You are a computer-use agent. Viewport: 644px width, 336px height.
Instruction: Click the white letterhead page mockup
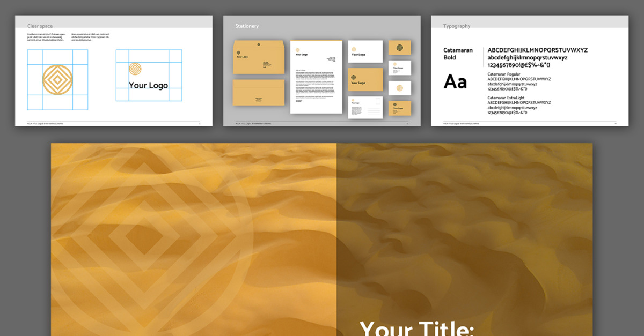(x=316, y=77)
